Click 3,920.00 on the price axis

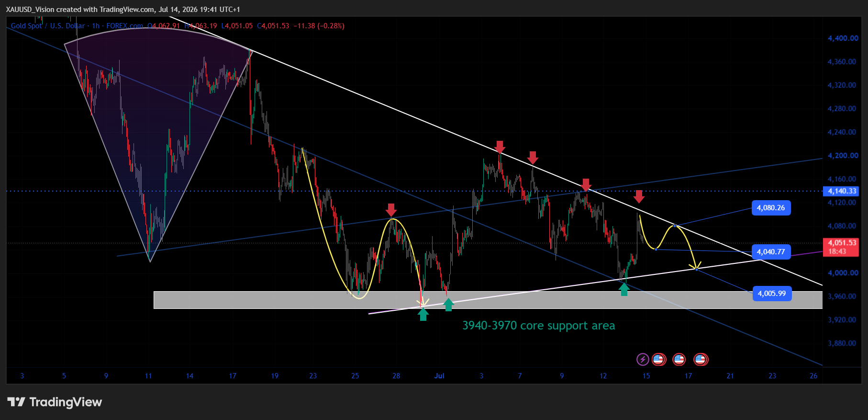842,320
